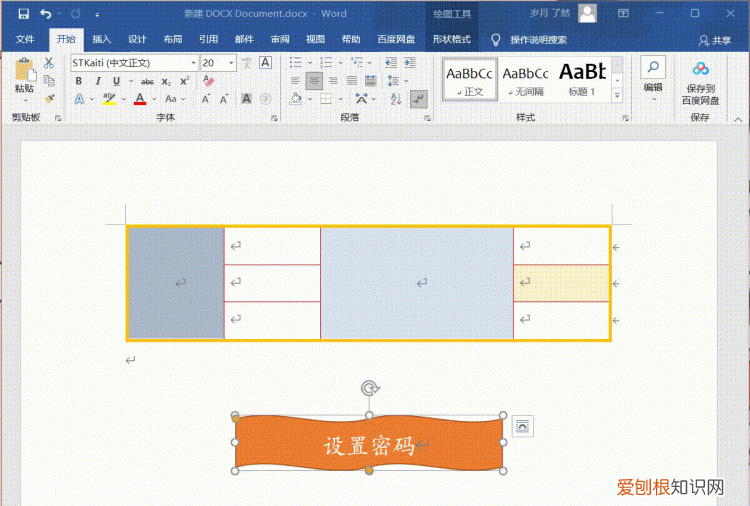Apply the 标题 1 style
Screen dimensions: 750x506
582,79
